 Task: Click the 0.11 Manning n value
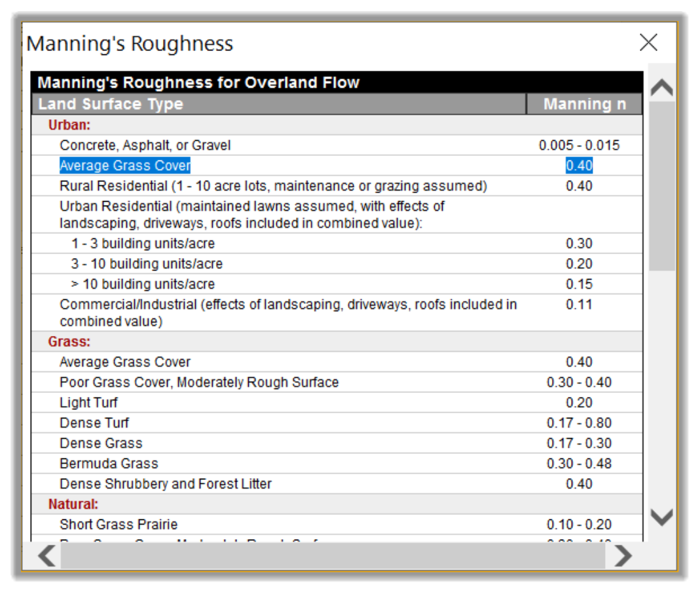point(579,305)
